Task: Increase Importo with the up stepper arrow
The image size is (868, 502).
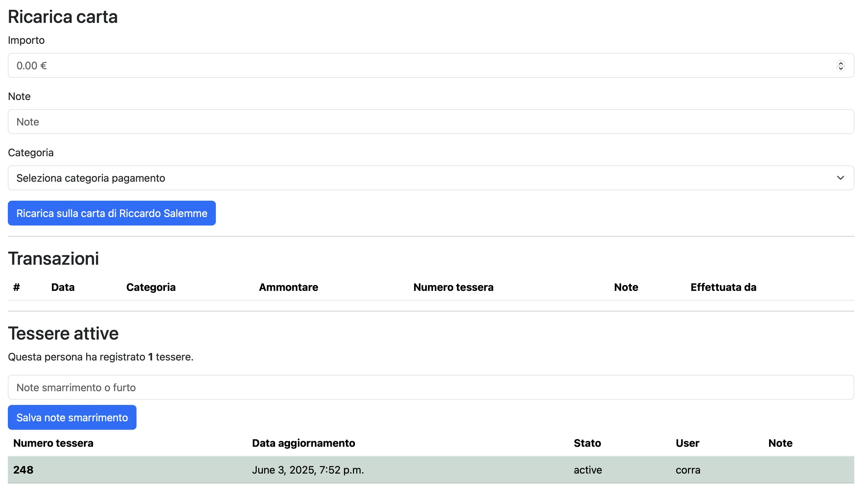Action: click(841, 63)
